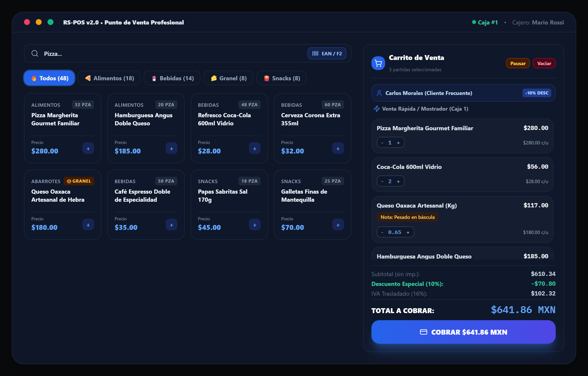Screen dimensions: 588x376
Task: Click the GRANEL badge on Queso Oaxaca card
Action: [79, 181]
